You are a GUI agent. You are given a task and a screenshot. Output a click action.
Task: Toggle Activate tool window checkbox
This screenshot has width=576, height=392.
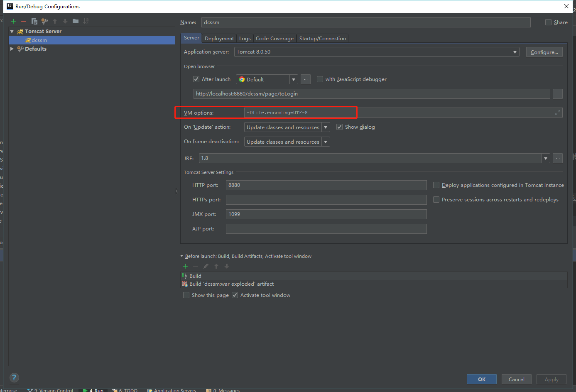pyautogui.click(x=235, y=295)
